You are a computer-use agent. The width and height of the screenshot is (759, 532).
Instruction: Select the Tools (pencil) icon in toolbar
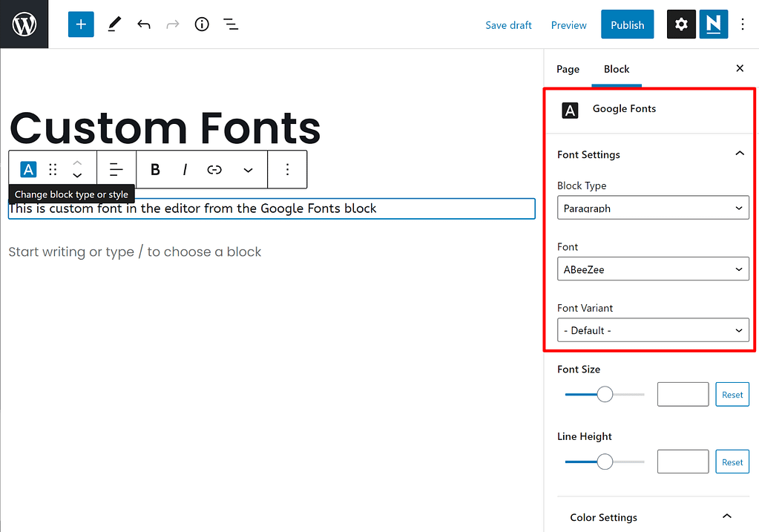(114, 24)
